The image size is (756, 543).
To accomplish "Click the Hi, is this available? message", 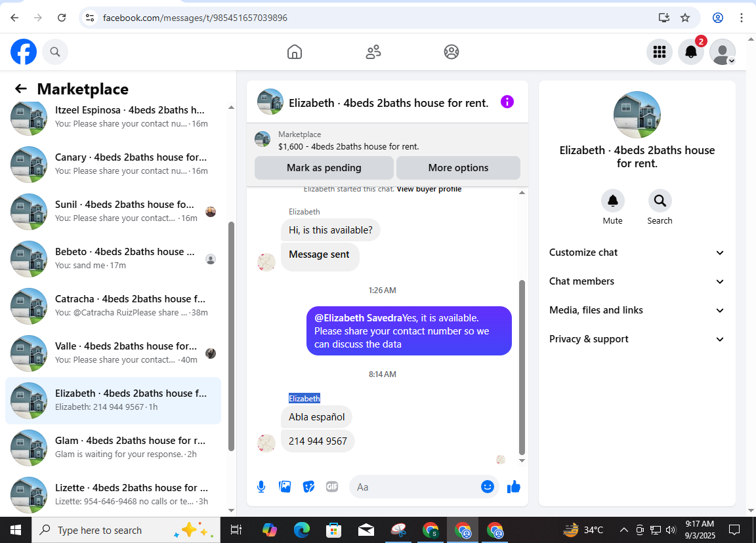I will [331, 230].
